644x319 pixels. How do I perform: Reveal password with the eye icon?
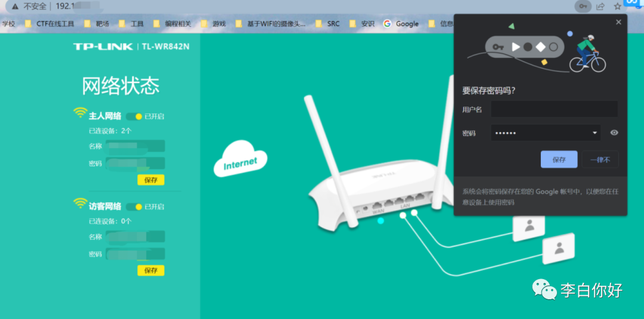pyautogui.click(x=614, y=132)
